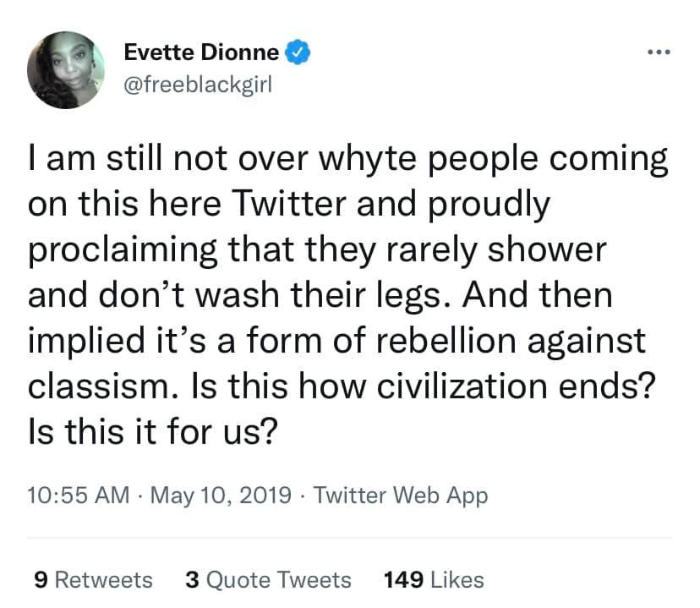Open the 3 Quote Tweets list
Image resolution: width=700 pixels, height=608 pixels.
[x=267, y=579]
